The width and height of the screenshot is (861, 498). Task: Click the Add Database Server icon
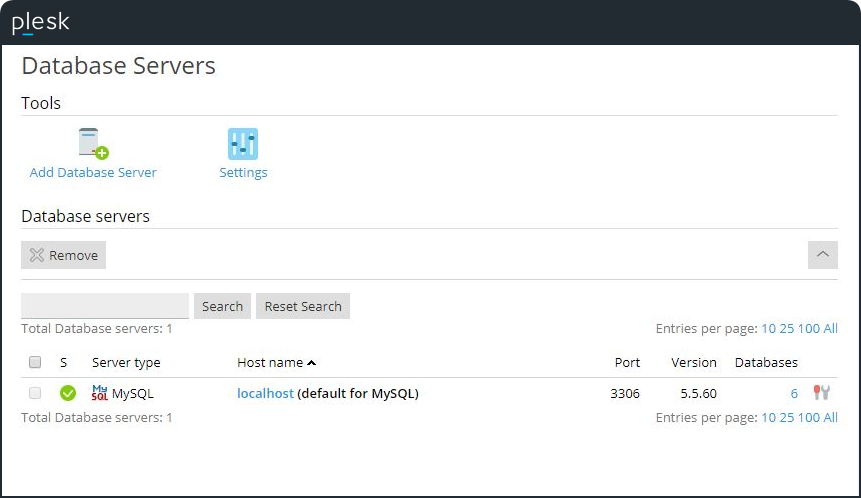click(x=93, y=144)
